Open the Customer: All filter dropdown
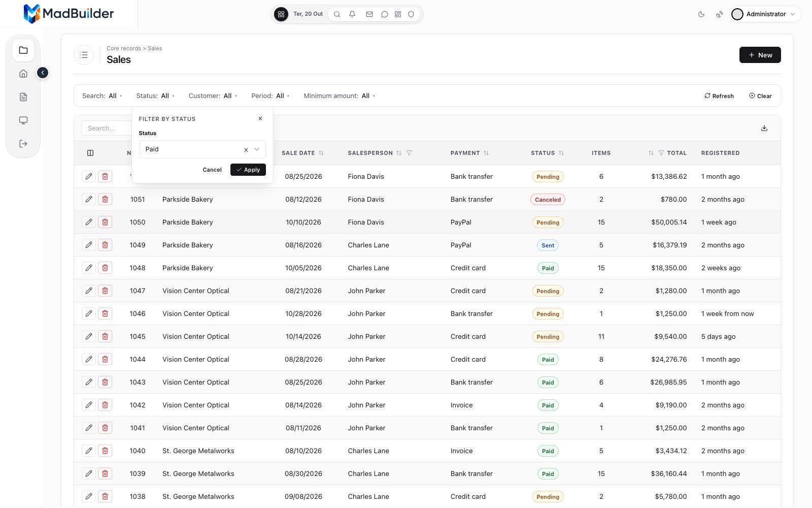 213,96
